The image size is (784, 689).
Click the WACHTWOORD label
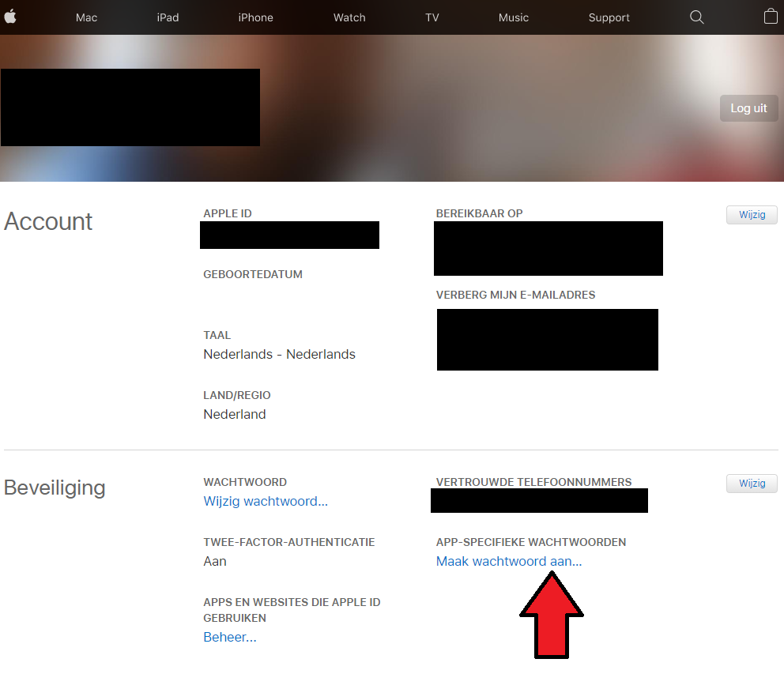(245, 482)
